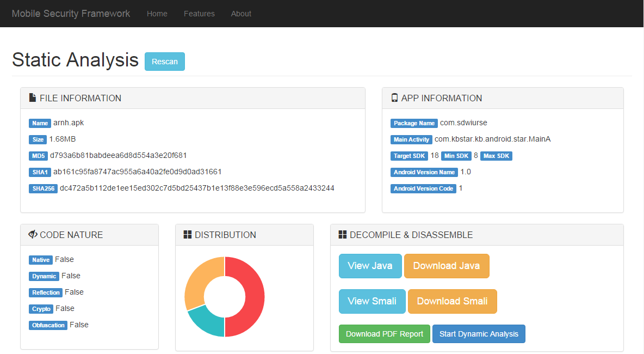The height and width of the screenshot is (354, 644).
Task: Click the Download Java button
Action: pyautogui.click(x=447, y=266)
